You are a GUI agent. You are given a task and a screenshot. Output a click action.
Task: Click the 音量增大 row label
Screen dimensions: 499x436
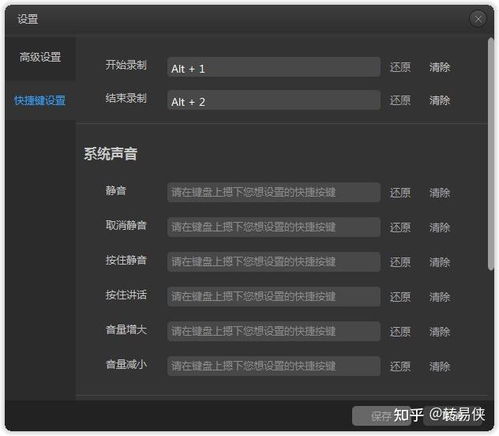point(126,330)
